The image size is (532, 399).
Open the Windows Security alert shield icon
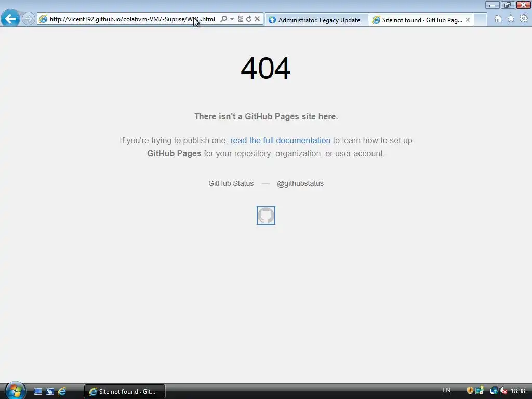coord(470,391)
